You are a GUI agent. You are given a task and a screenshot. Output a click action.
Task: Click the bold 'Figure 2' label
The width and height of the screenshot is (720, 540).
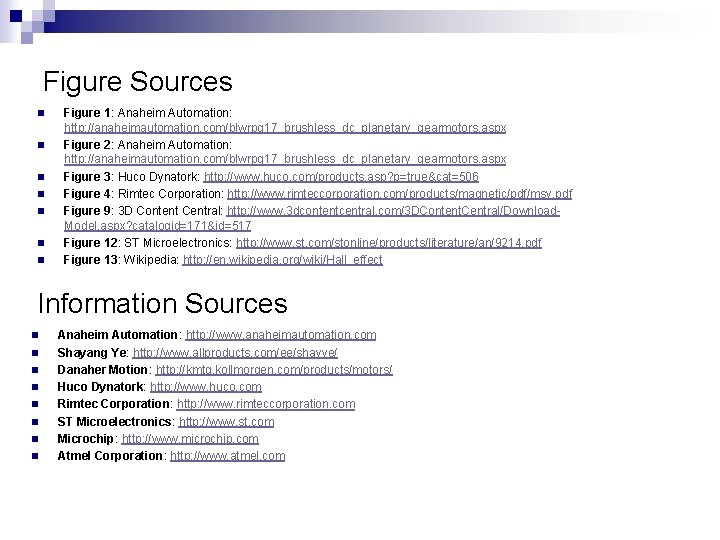coord(87,145)
